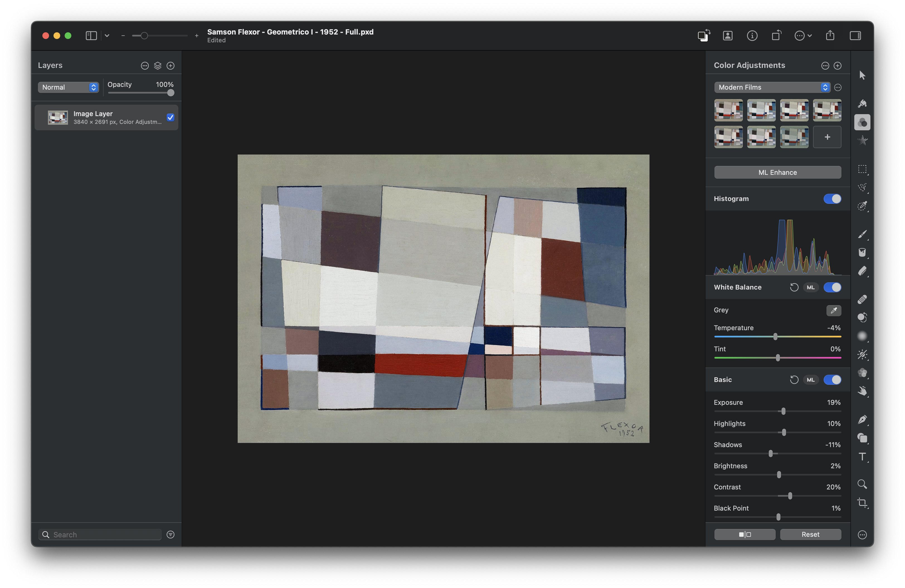Select the Type text tool
Viewport: 905px width, 588px height.
pos(862,457)
